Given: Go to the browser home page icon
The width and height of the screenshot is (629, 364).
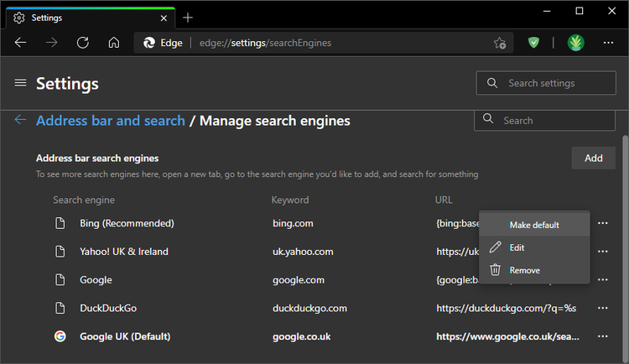Looking at the screenshot, I should click(x=114, y=43).
